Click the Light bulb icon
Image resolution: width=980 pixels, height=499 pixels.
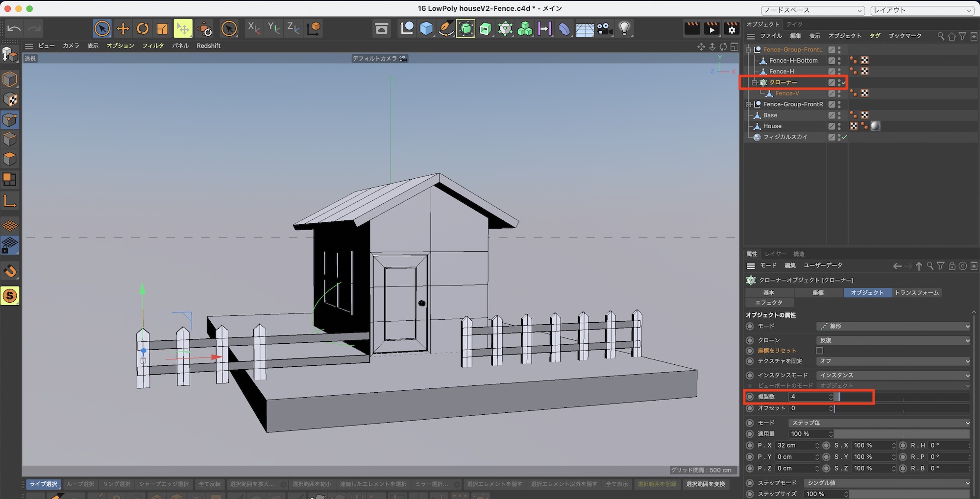(x=624, y=28)
